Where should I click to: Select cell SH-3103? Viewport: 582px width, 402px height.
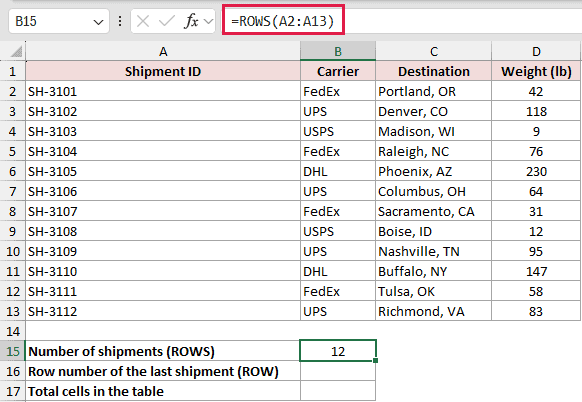point(163,131)
